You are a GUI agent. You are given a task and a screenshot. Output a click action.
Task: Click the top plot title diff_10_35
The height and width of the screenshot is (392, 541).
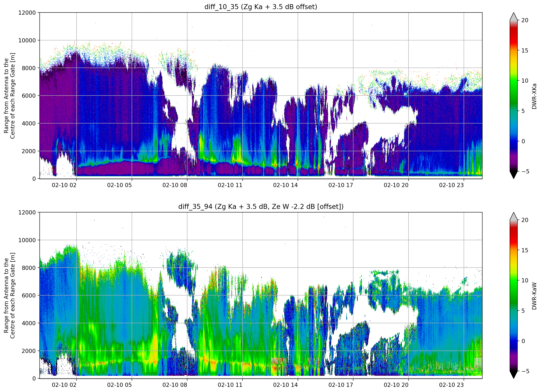coord(261,7)
